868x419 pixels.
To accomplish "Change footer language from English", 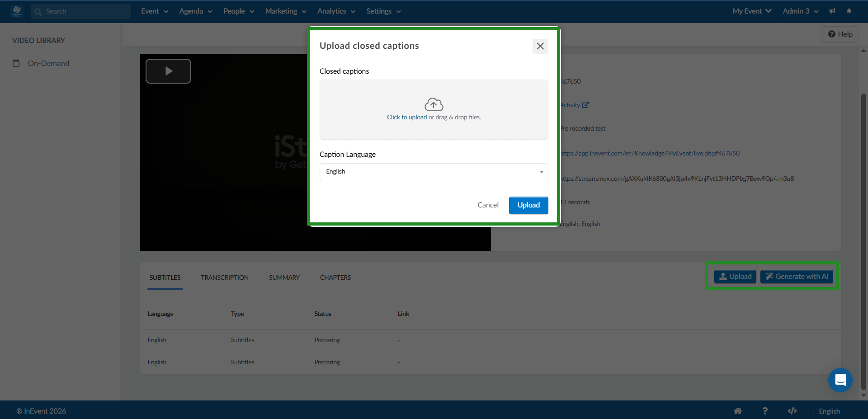I will [x=830, y=410].
